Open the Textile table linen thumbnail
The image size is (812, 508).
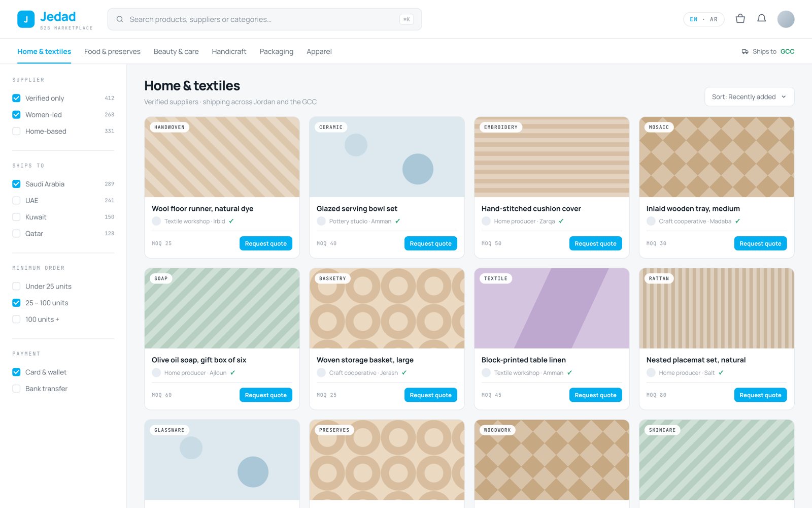point(552,308)
